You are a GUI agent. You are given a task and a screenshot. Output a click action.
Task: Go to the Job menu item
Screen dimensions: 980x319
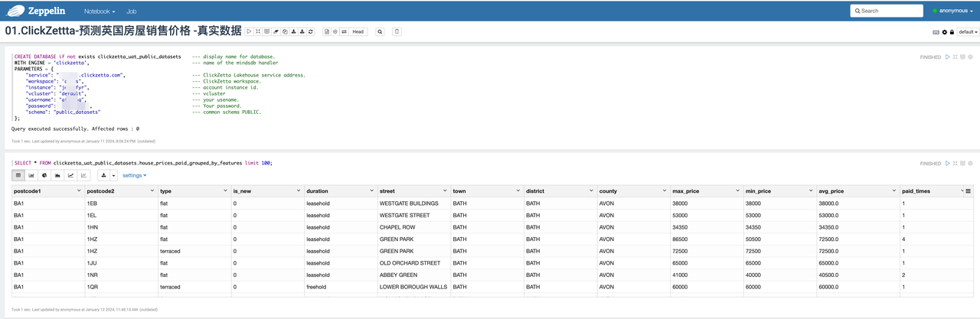coord(132,11)
